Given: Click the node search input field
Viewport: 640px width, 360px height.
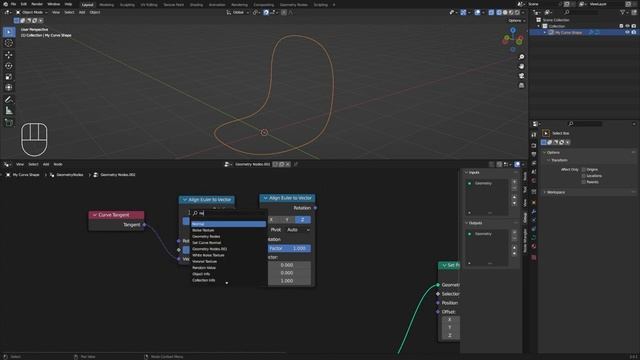Looking at the screenshot, I should 228,213.
